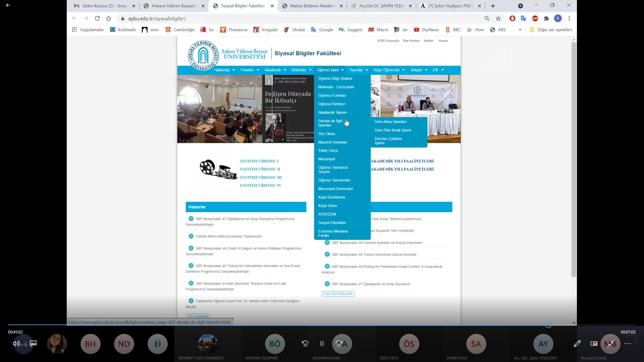The image size is (644, 362).
Task: Skip forward 30 seconds
Action: [339, 344]
